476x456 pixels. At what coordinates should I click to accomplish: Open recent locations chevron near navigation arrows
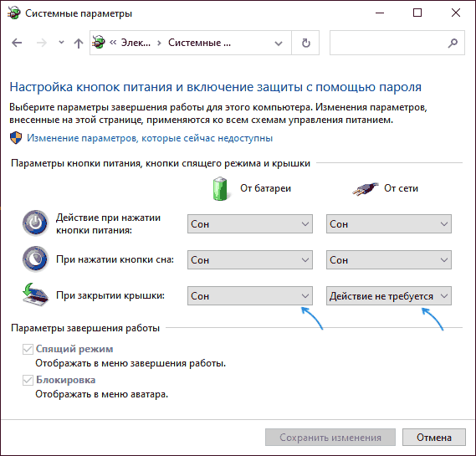61,42
